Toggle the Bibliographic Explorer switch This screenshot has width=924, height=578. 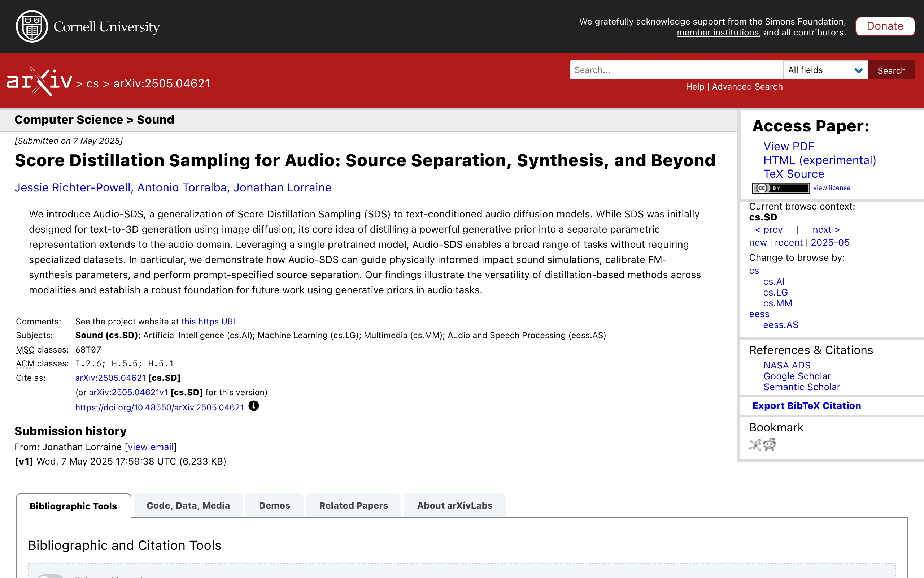(x=50, y=576)
